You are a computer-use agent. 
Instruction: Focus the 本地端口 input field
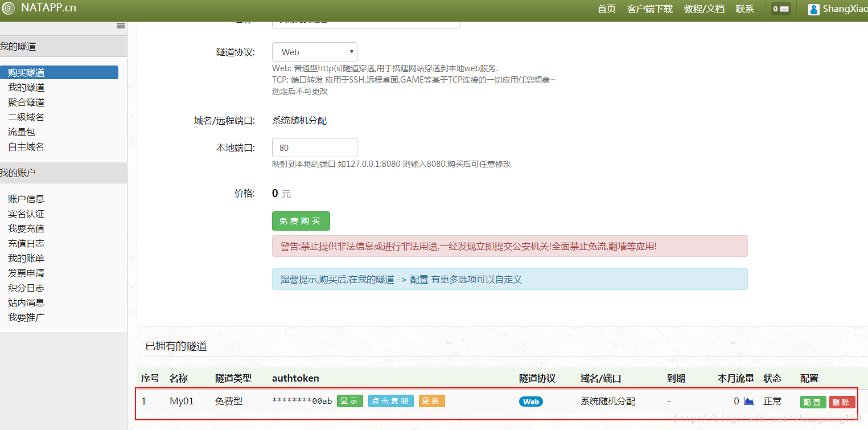click(x=315, y=148)
